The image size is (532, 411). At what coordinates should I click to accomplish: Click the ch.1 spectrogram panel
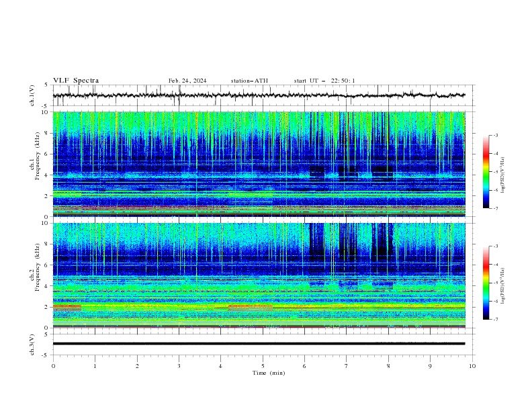click(259, 164)
